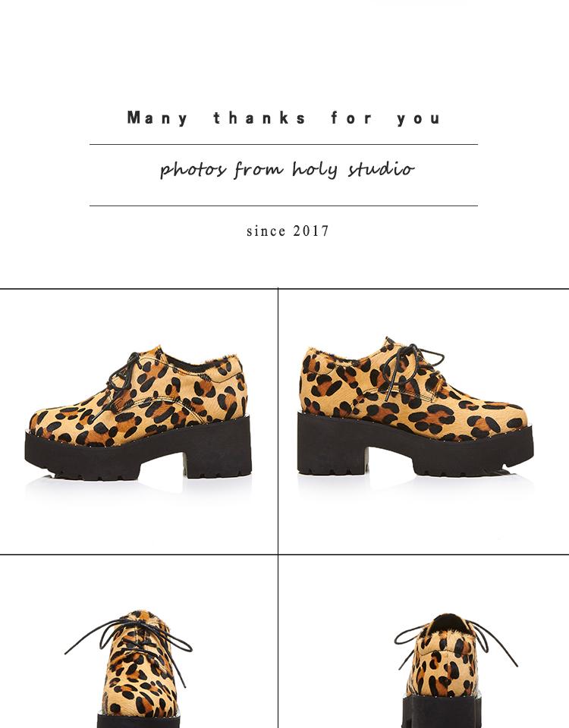Click the 'since 2017' caption

(288, 231)
